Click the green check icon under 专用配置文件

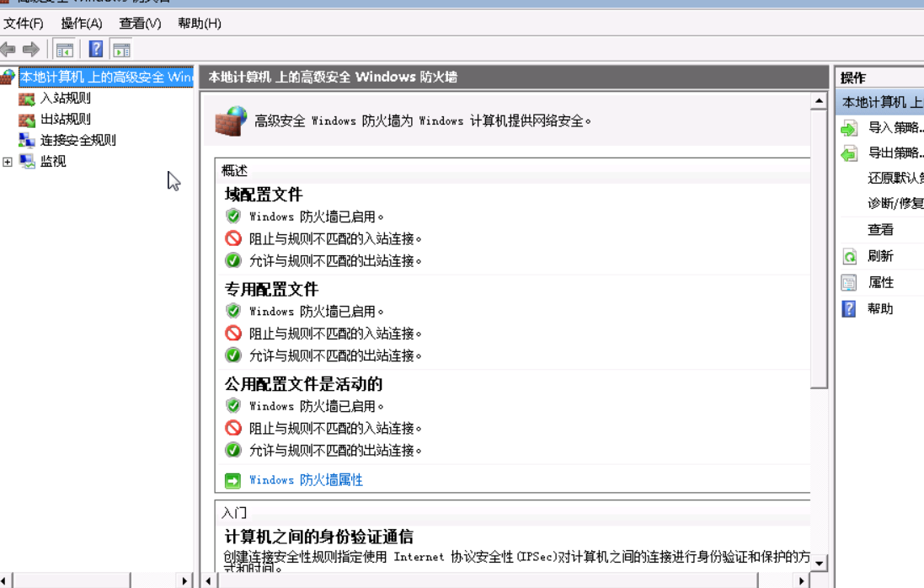tap(233, 355)
